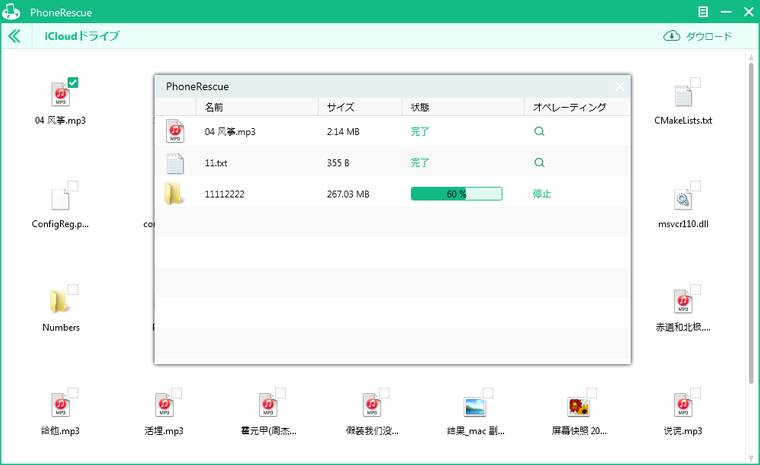The image size is (760, 465).
Task: Select the 屏幕快照 image thumbnail
Action: click(x=578, y=407)
